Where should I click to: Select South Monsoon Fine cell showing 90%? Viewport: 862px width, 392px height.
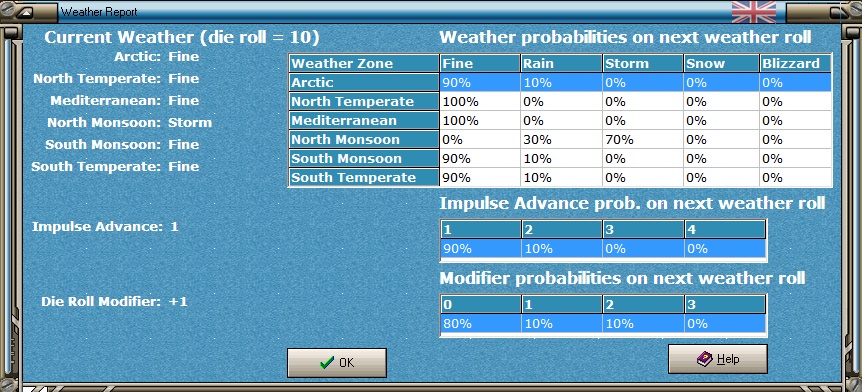click(x=480, y=158)
